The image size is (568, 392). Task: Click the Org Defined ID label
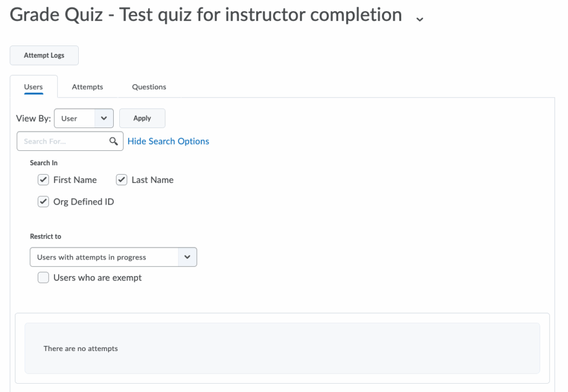pos(84,202)
